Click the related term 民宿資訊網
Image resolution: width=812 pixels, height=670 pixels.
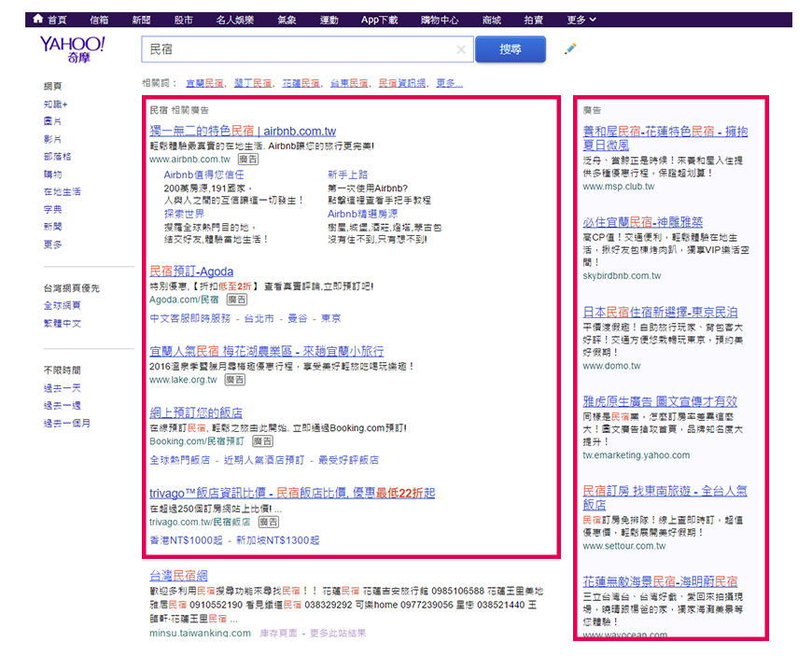[402, 83]
